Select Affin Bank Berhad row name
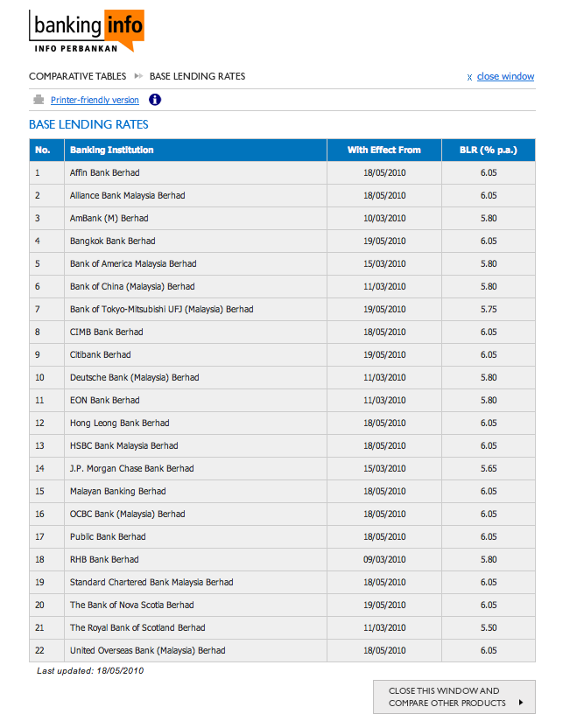The height and width of the screenshot is (728, 563). click(x=104, y=172)
